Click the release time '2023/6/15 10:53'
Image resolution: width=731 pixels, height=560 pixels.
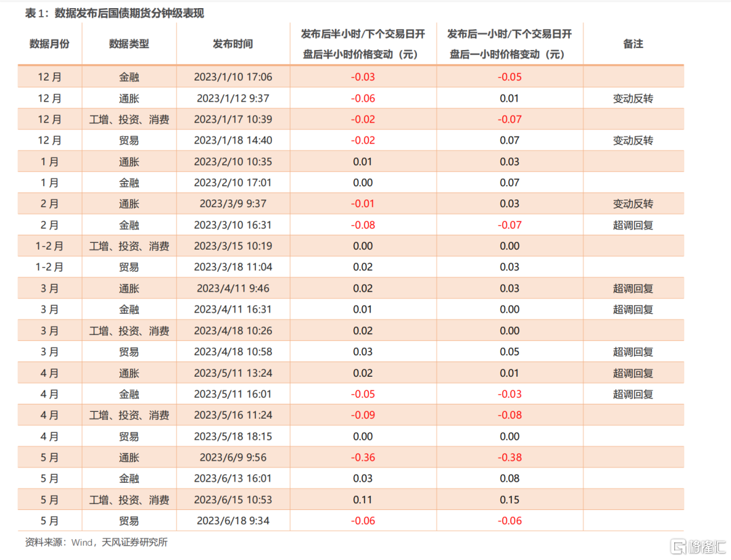233,500
